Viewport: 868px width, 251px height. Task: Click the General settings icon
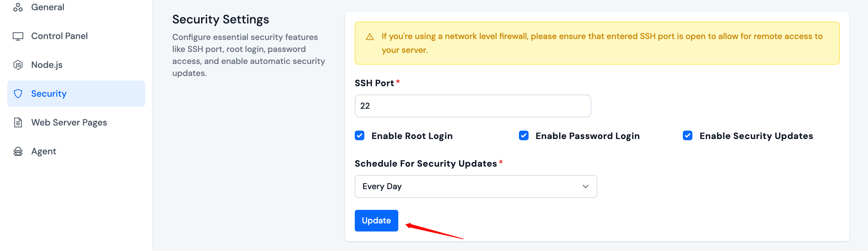[18, 7]
